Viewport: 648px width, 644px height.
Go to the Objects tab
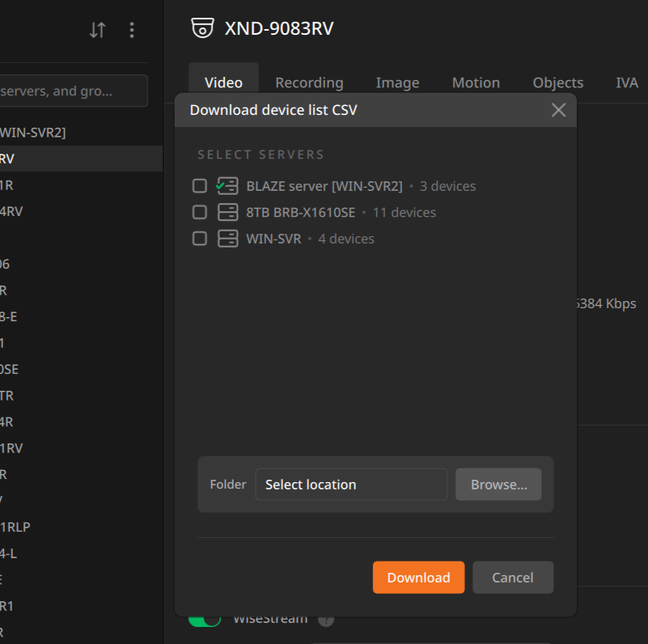pos(558,83)
